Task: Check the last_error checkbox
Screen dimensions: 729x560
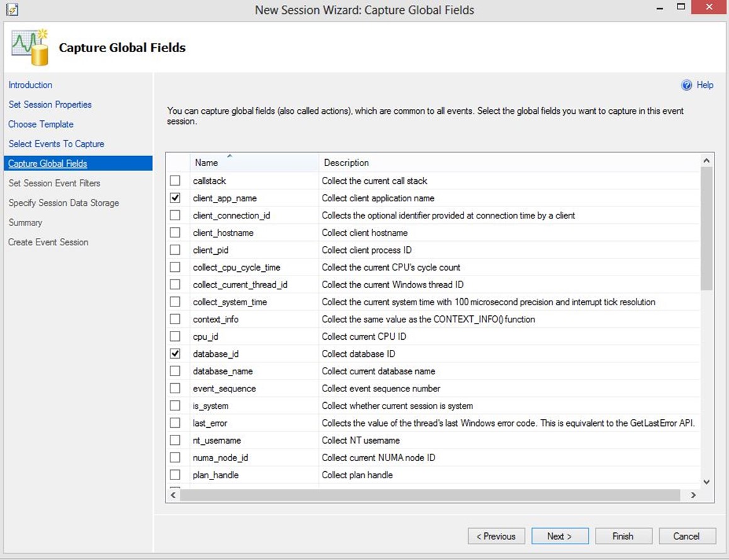Action: (175, 423)
